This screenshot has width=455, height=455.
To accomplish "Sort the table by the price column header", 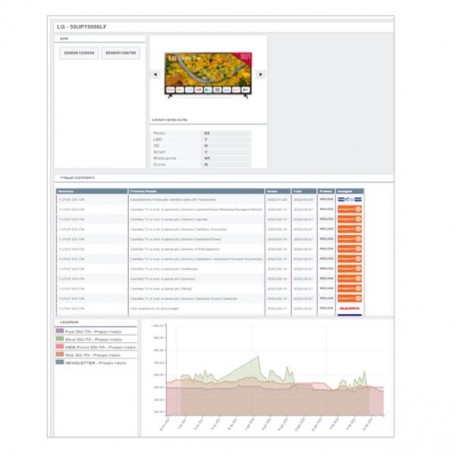I will click(x=326, y=191).
